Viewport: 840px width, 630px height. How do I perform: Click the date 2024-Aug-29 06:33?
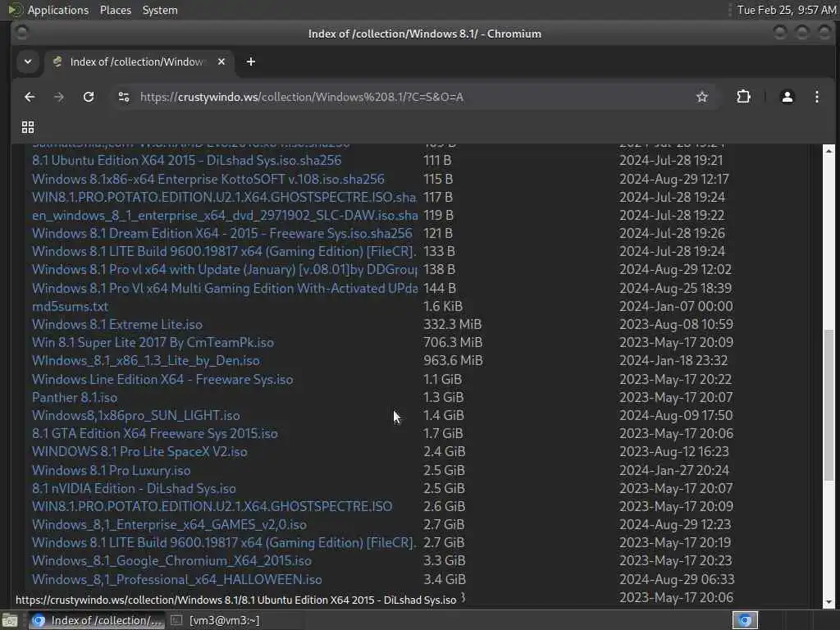[x=677, y=580]
